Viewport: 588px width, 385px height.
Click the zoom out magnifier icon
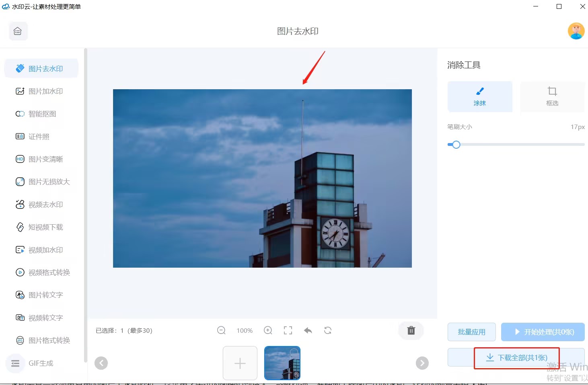[221, 330]
